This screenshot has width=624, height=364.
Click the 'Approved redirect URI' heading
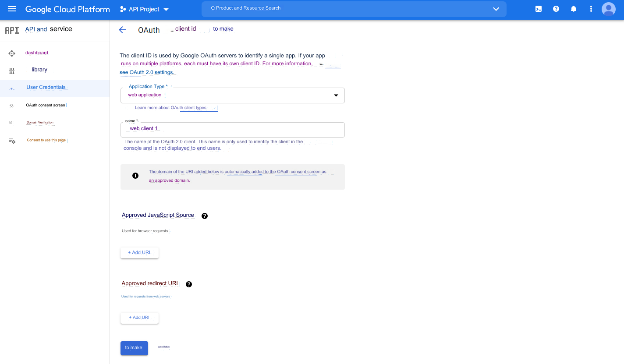click(150, 283)
